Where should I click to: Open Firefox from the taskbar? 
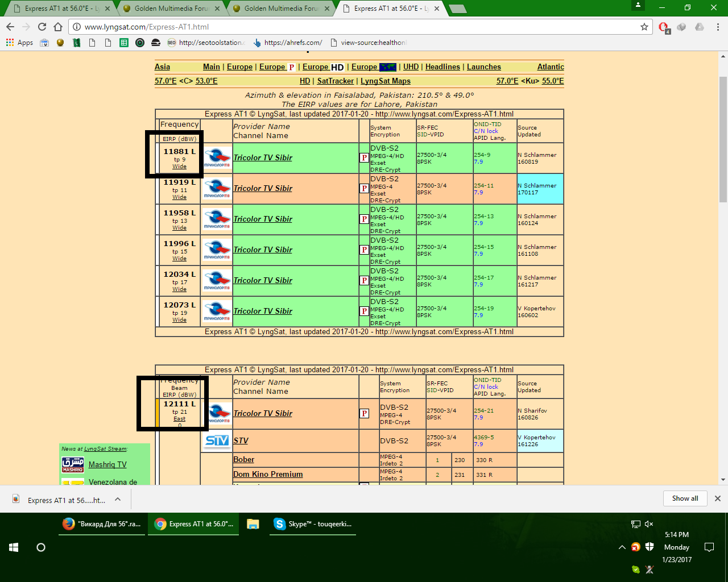(x=102, y=524)
